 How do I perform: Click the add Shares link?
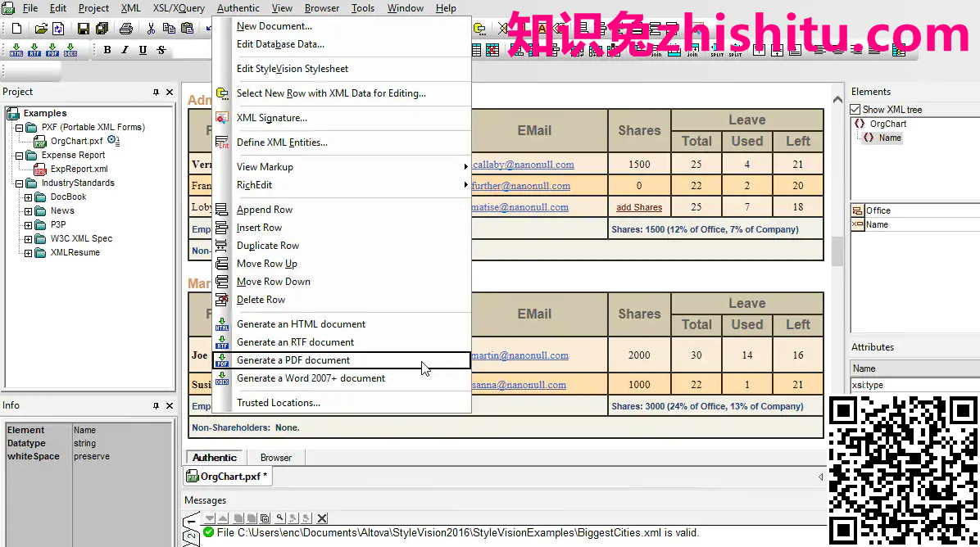[x=639, y=207]
